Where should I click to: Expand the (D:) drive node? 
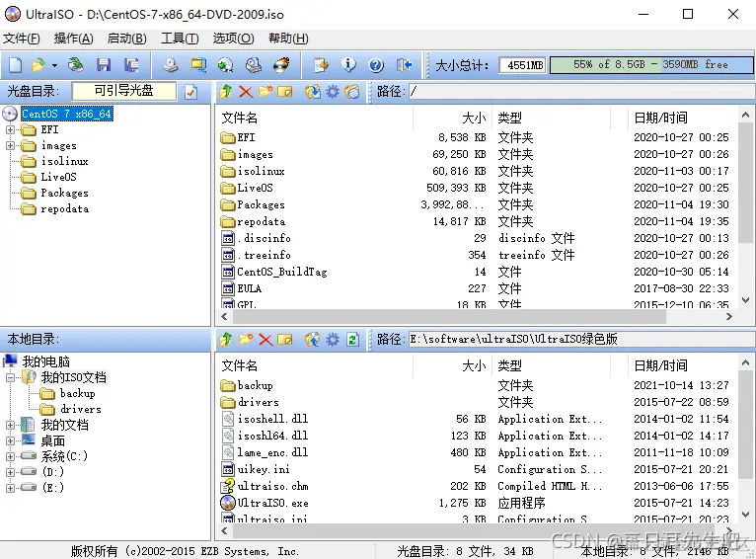(10, 472)
